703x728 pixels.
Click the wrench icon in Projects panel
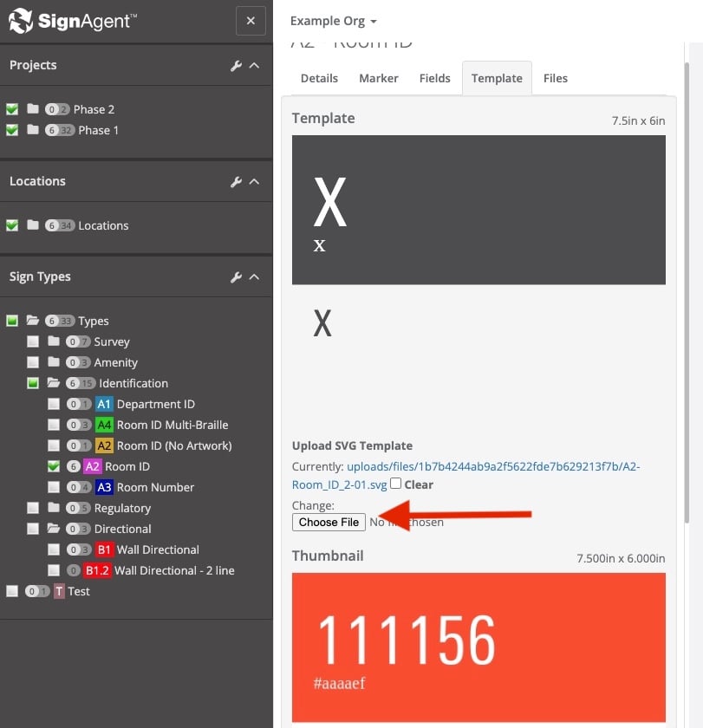point(236,66)
